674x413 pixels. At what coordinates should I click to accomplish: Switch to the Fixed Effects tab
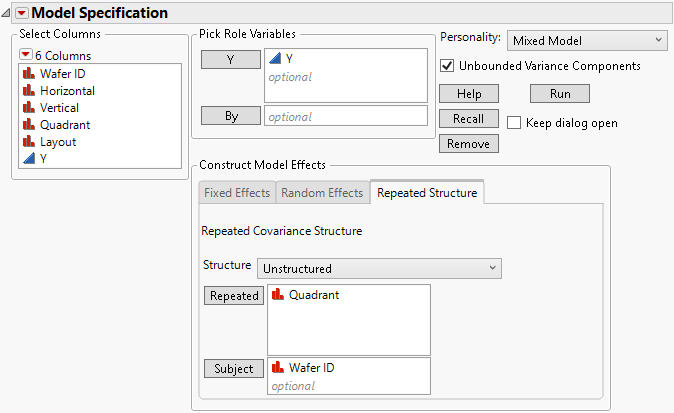[x=237, y=193]
